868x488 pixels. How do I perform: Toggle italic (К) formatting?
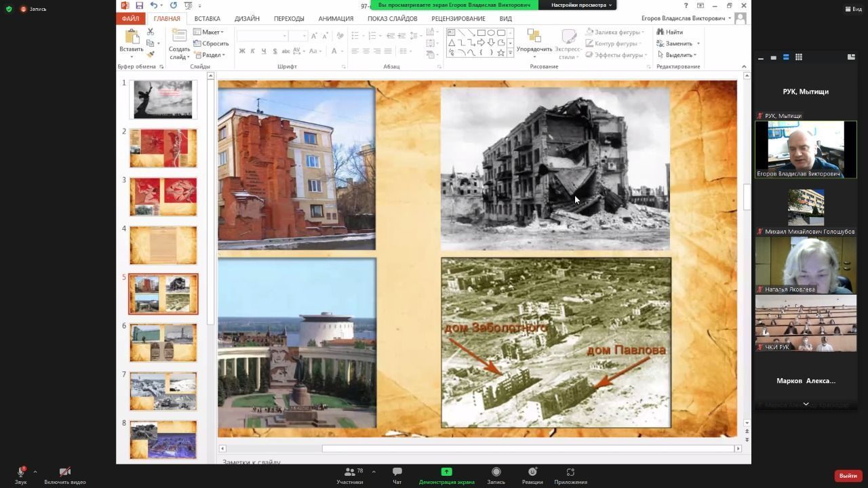253,51
